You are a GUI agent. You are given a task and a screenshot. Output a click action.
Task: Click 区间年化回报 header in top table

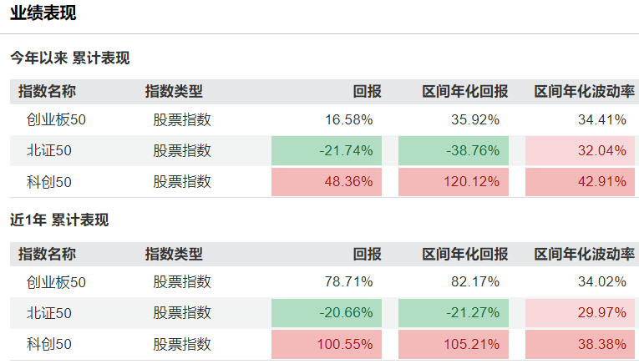pos(465,91)
